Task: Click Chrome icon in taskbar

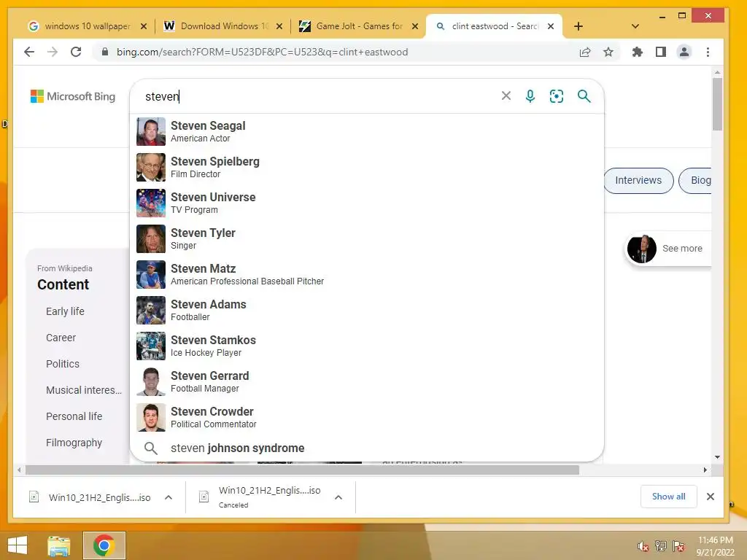Action: click(104, 545)
